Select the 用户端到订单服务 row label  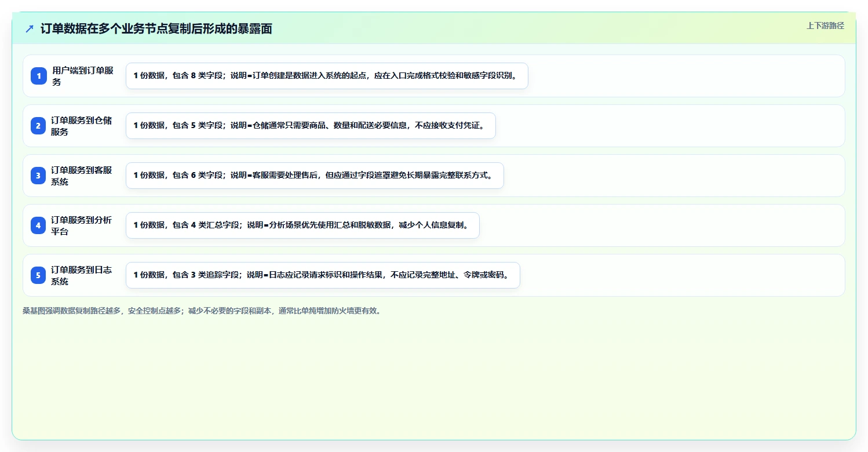click(x=83, y=76)
